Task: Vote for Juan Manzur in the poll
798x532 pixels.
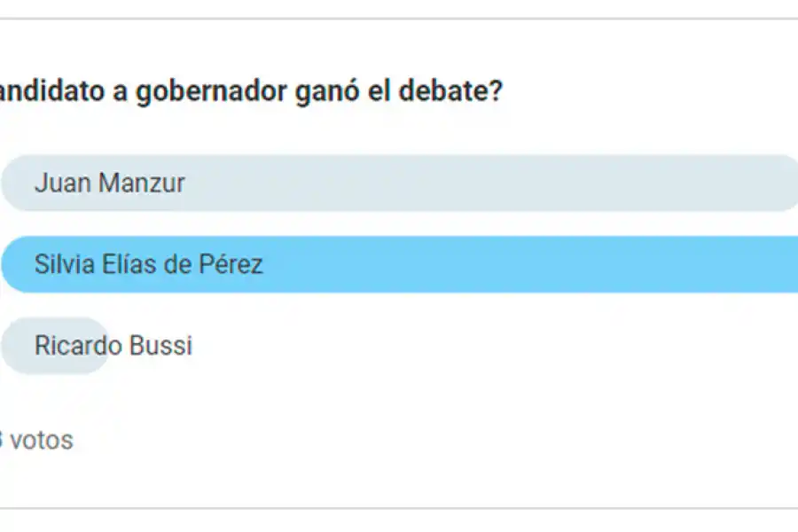Action: (399, 184)
